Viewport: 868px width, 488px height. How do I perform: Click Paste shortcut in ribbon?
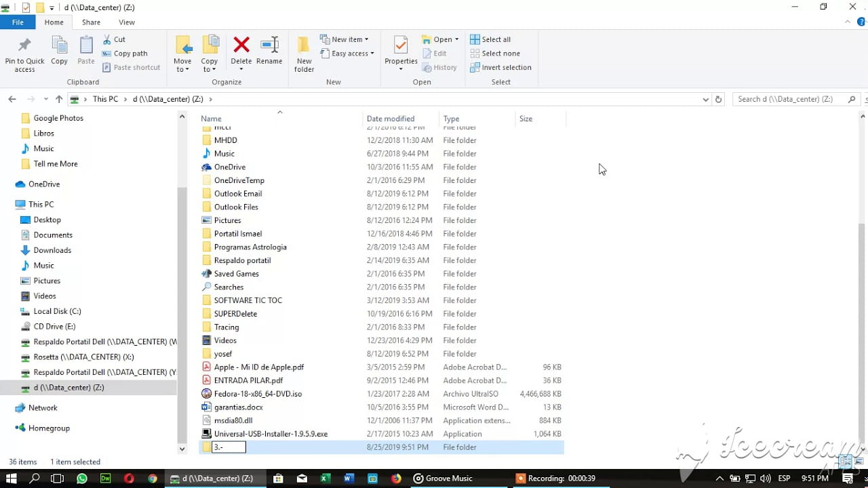(132, 67)
